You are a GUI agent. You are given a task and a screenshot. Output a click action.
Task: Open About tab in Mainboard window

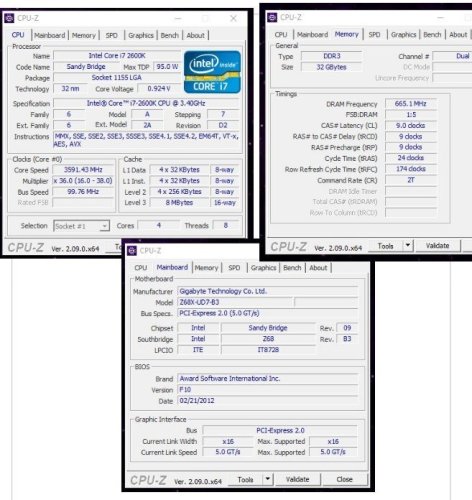click(x=318, y=268)
